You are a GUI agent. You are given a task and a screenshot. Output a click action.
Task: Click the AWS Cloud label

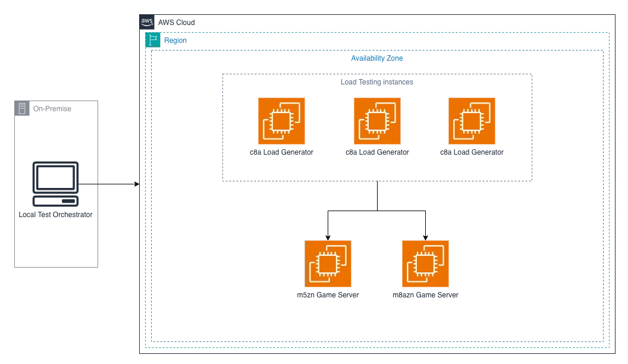pyautogui.click(x=176, y=23)
